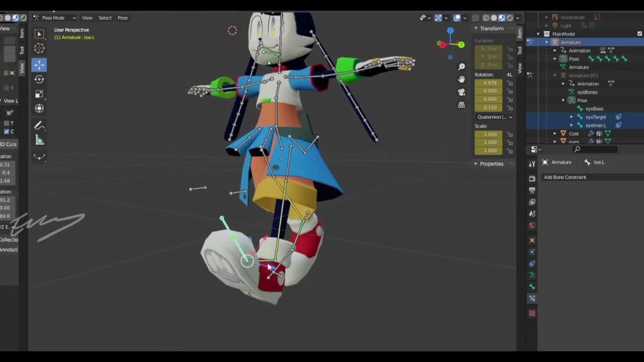Open the Object properties tab

click(532, 240)
